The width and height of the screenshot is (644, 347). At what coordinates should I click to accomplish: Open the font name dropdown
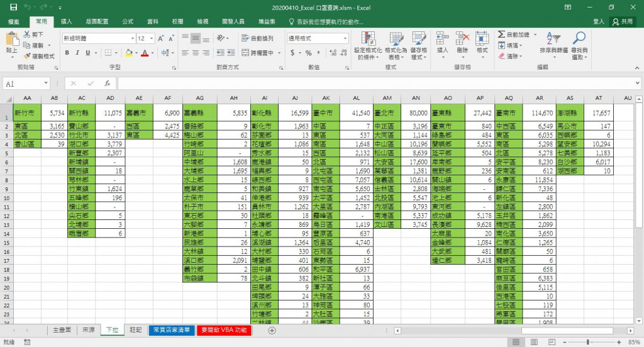(x=133, y=38)
